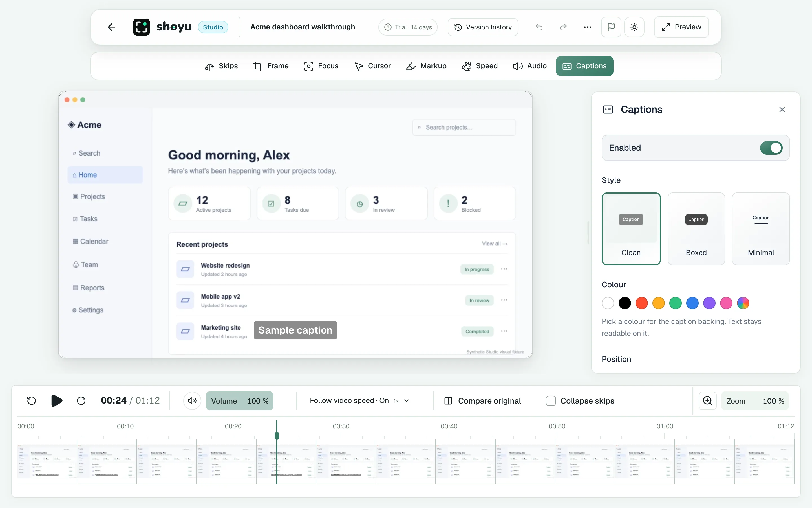This screenshot has width=812, height=508.
Task: Select the red caption colour swatch
Action: [x=641, y=303]
